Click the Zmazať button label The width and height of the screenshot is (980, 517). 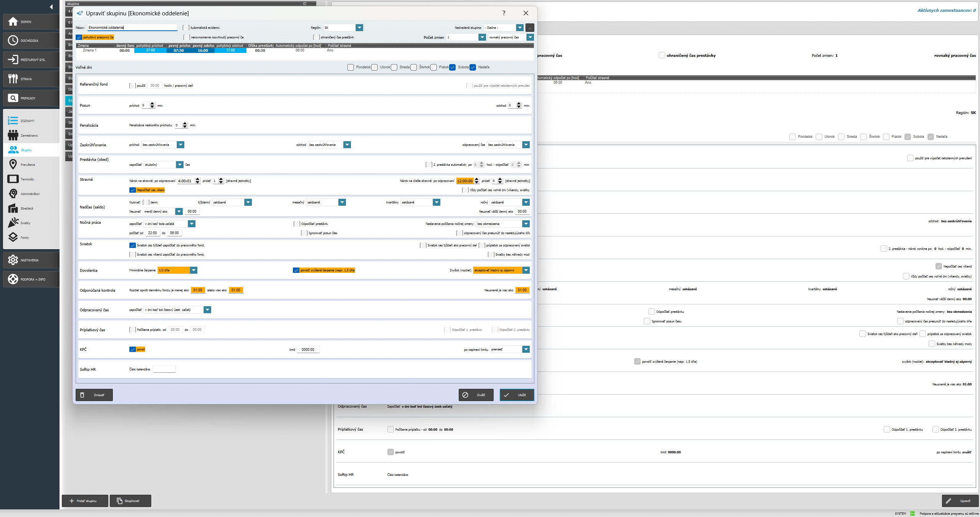point(99,395)
